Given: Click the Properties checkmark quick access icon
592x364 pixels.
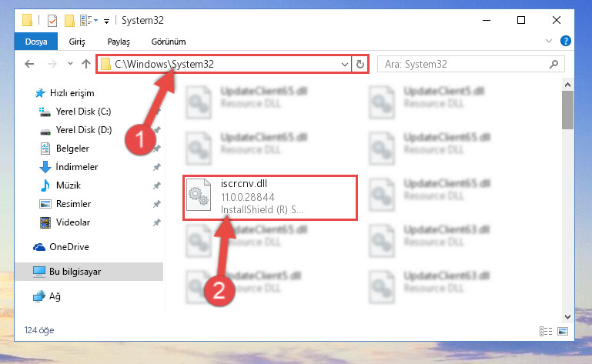Looking at the screenshot, I should click(52, 20).
